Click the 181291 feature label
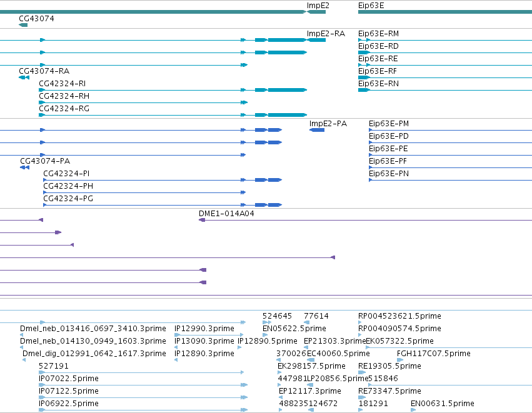Viewport: 532px width, 413px height. 373,404
